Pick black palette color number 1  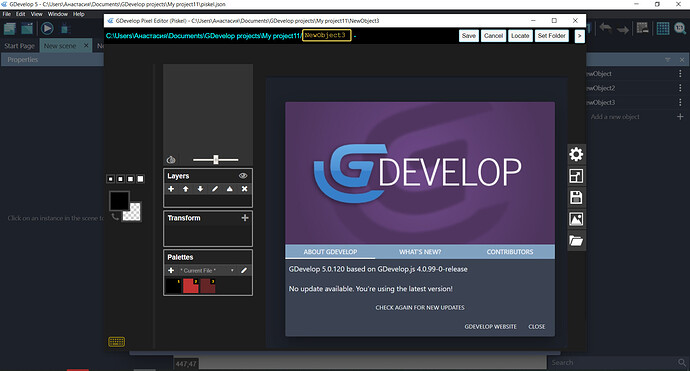tap(173, 286)
